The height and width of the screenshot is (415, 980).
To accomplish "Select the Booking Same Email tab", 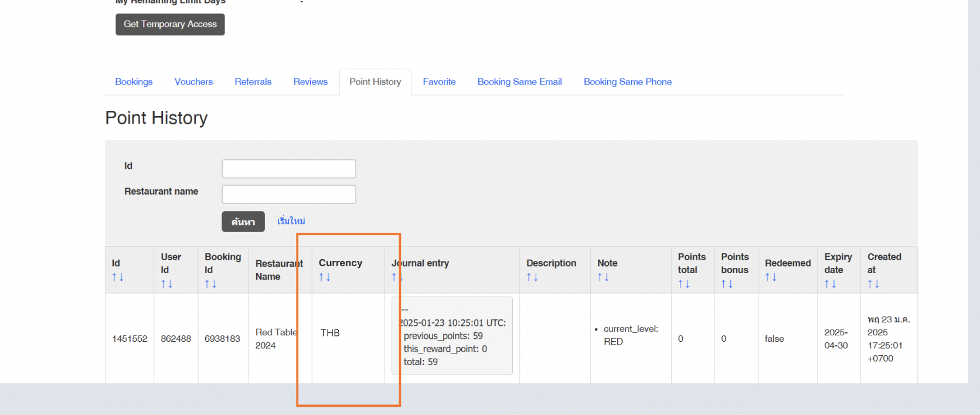I will coord(519,82).
